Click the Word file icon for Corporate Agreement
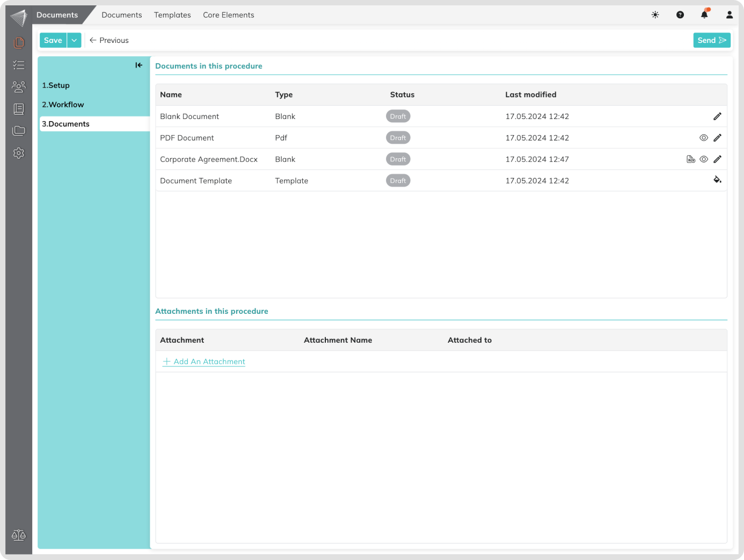This screenshot has width=744, height=560. point(691,159)
